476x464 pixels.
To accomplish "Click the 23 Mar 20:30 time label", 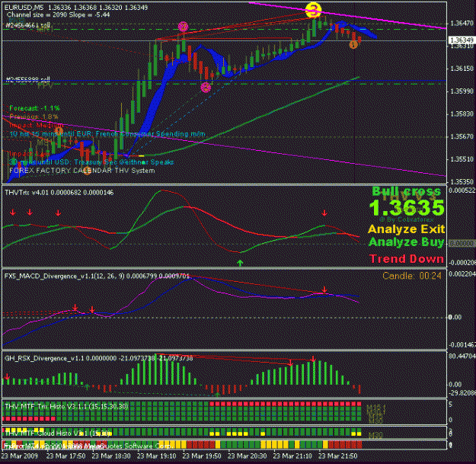I will tap(247, 456).
